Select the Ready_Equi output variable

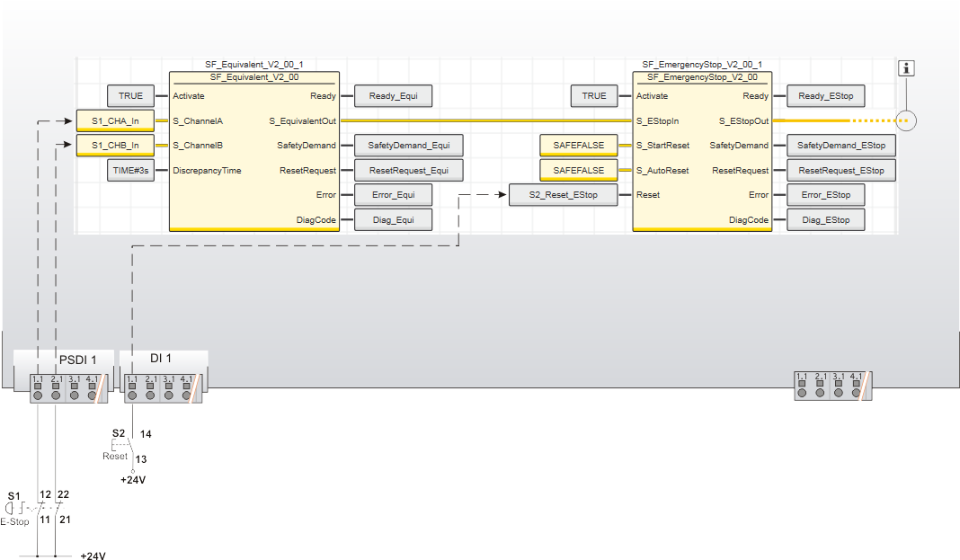coord(393,96)
